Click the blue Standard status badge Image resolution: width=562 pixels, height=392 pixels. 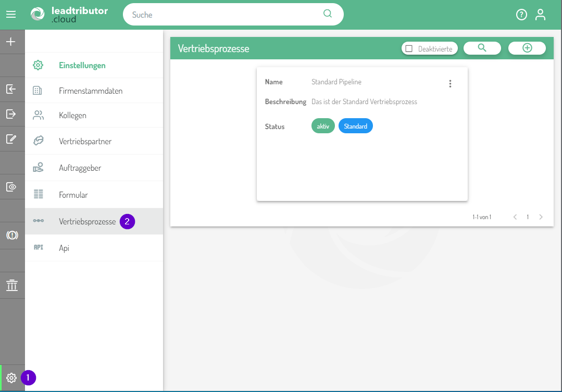(355, 127)
